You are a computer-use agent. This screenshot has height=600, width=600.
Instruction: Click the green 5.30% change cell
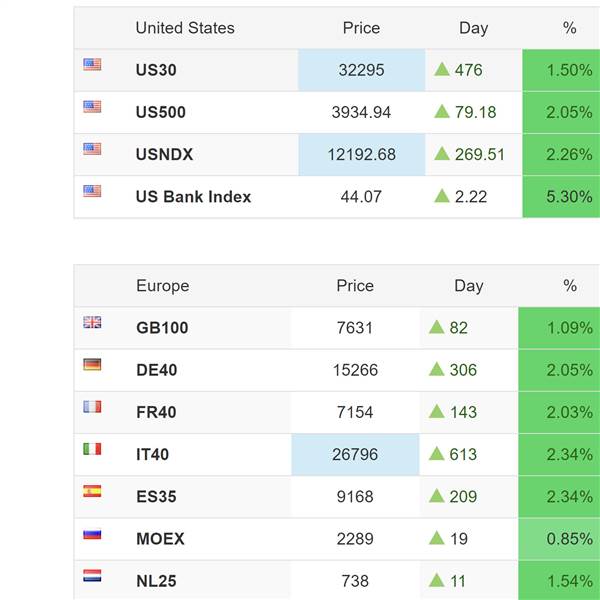coord(561,197)
